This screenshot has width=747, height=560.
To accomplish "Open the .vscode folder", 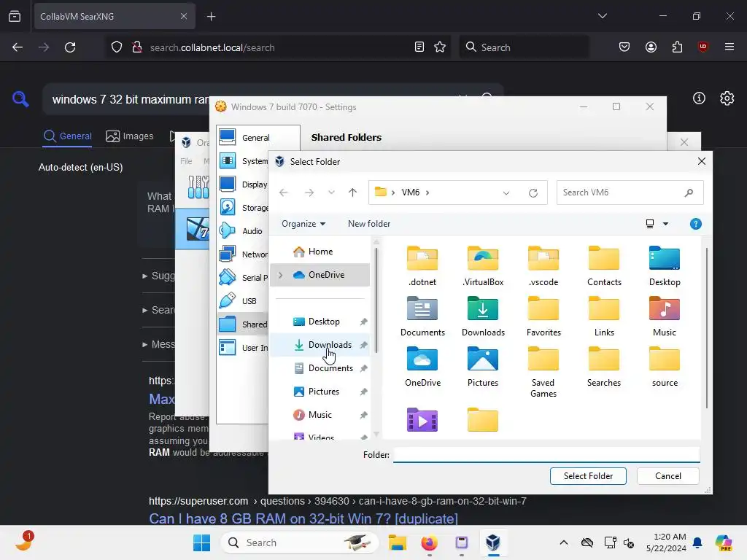I will tap(543, 265).
